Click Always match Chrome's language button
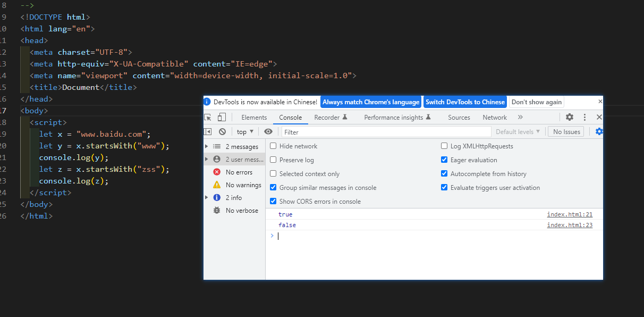Screen dimensions: 644x317 point(371,102)
